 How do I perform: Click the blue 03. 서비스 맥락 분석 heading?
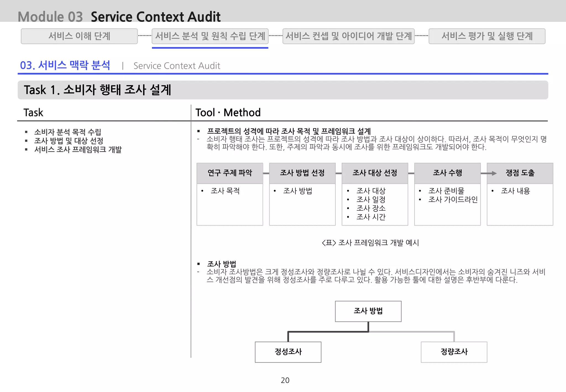tap(65, 65)
